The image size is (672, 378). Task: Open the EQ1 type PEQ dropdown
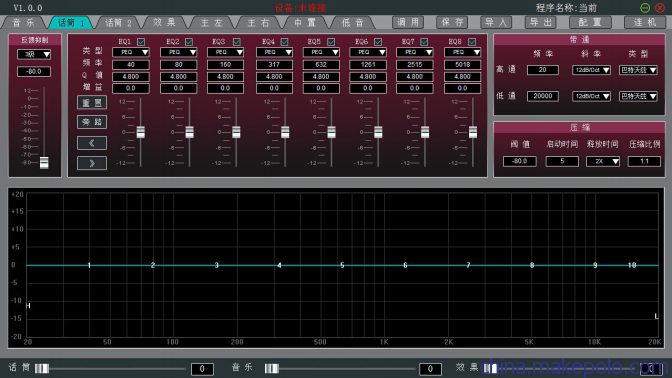(x=131, y=52)
